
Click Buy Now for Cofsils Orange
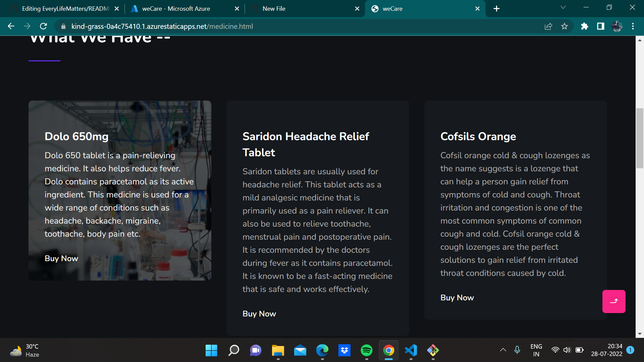tap(457, 298)
